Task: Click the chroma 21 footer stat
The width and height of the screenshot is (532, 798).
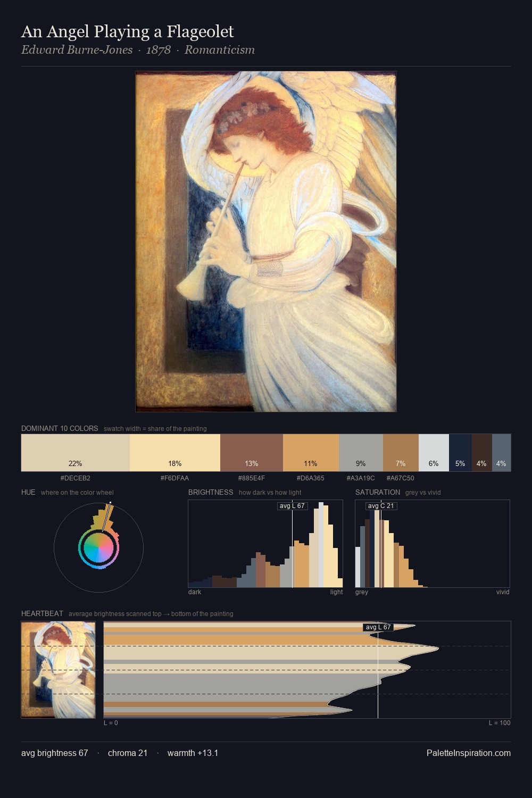Action: click(128, 753)
